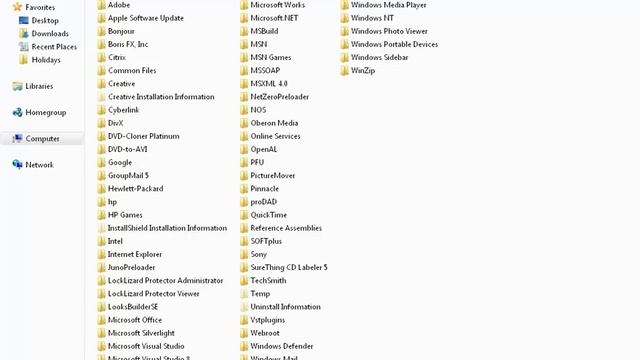Select the DVD-to-AVI folder name

[127, 149]
